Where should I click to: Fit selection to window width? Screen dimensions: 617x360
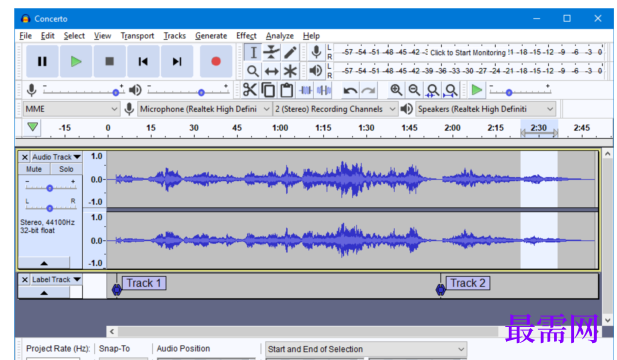(432, 90)
